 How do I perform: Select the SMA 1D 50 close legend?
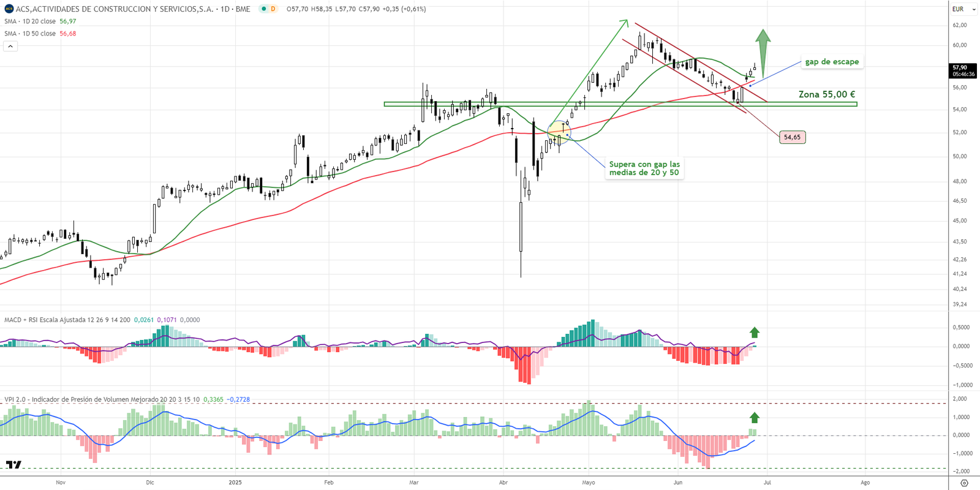(x=30, y=34)
